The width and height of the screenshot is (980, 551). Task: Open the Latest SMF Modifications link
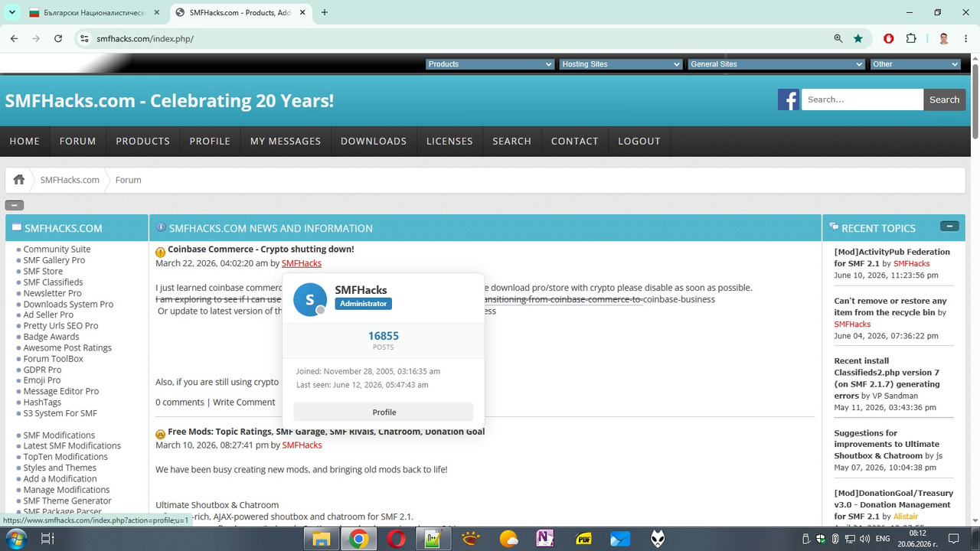click(x=72, y=445)
